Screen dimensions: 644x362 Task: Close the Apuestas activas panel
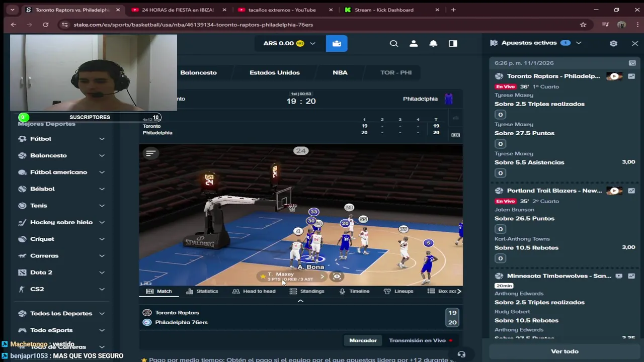point(635,43)
